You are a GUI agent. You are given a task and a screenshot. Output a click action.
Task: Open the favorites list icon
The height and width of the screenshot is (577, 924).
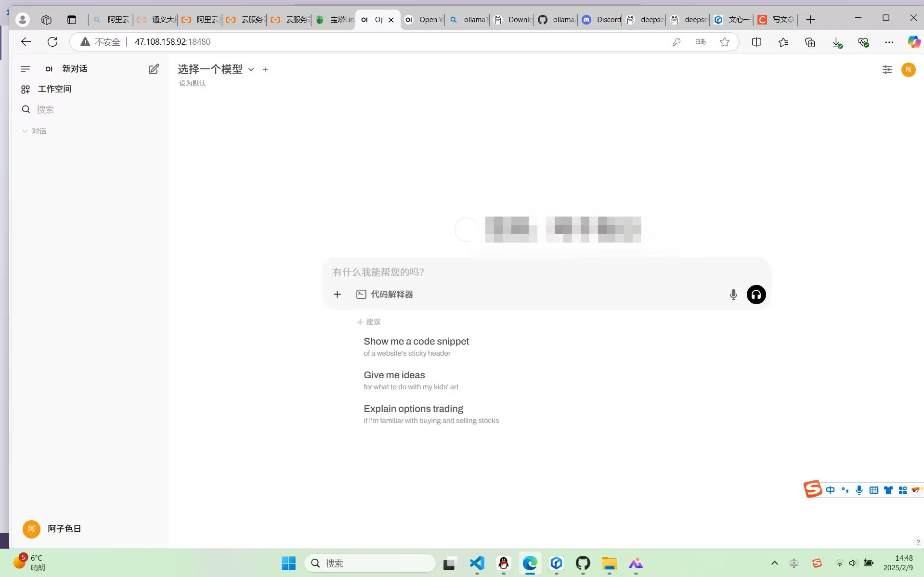pos(783,42)
